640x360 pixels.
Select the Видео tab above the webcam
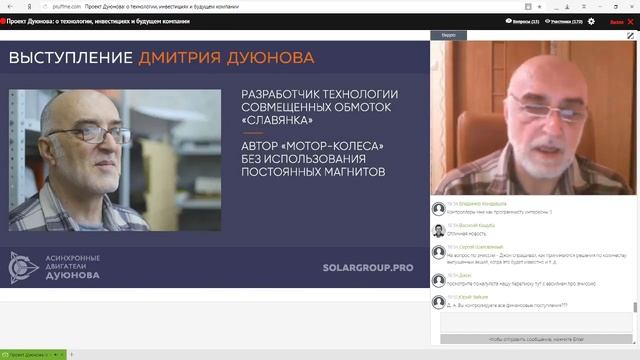(x=449, y=35)
